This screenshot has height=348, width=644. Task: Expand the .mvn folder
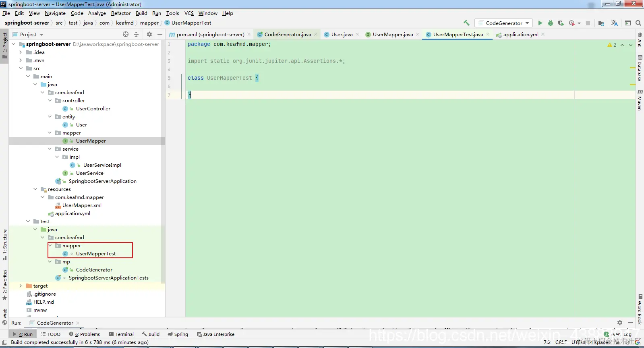pyautogui.click(x=21, y=60)
